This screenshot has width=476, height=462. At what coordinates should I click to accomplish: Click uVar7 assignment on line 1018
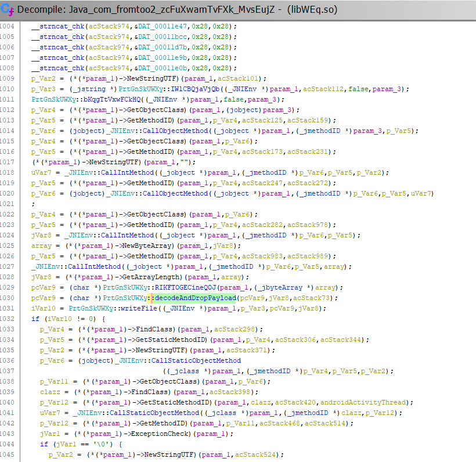(x=41, y=173)
